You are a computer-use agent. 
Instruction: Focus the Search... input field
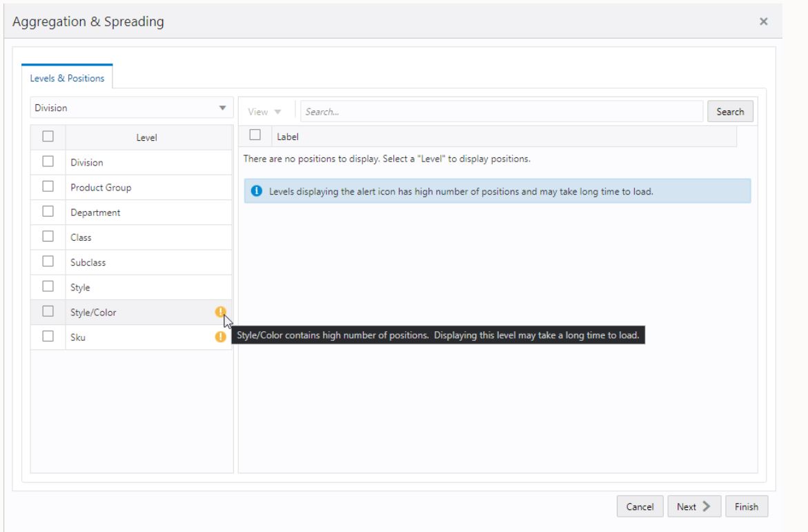502,111
